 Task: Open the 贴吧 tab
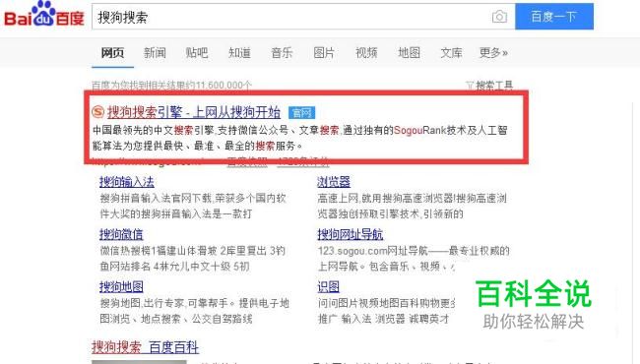point(197,52)
